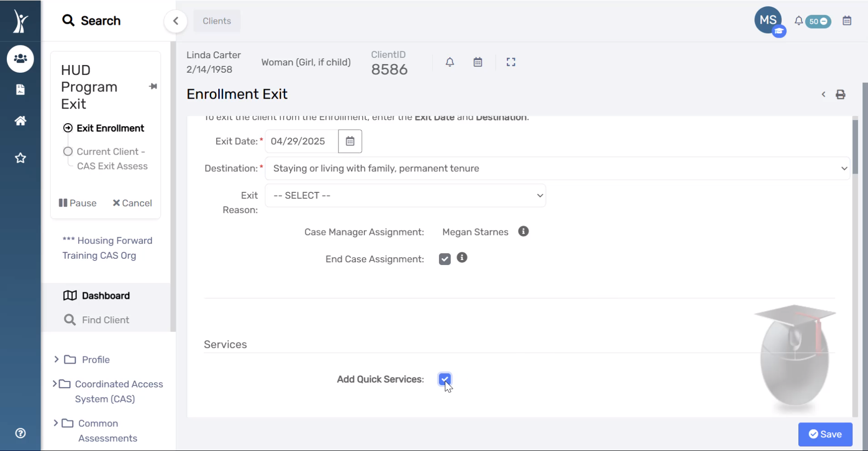Click the notifications bell in top bar
Image resolution: width=868 pixels, height=451 pixels.
799,21
